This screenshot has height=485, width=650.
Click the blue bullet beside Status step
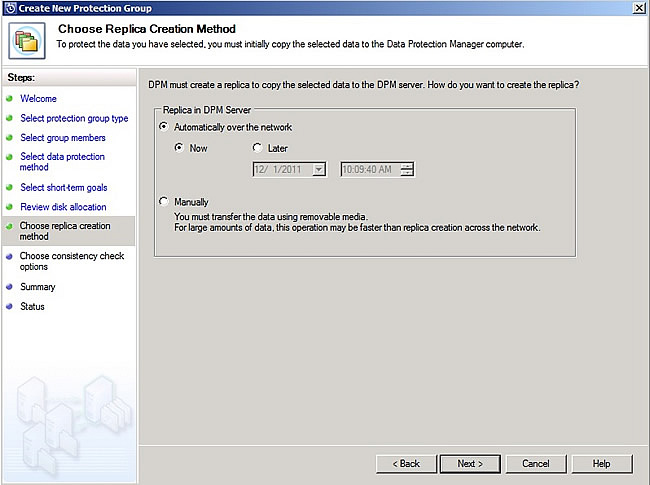(9, 307)
